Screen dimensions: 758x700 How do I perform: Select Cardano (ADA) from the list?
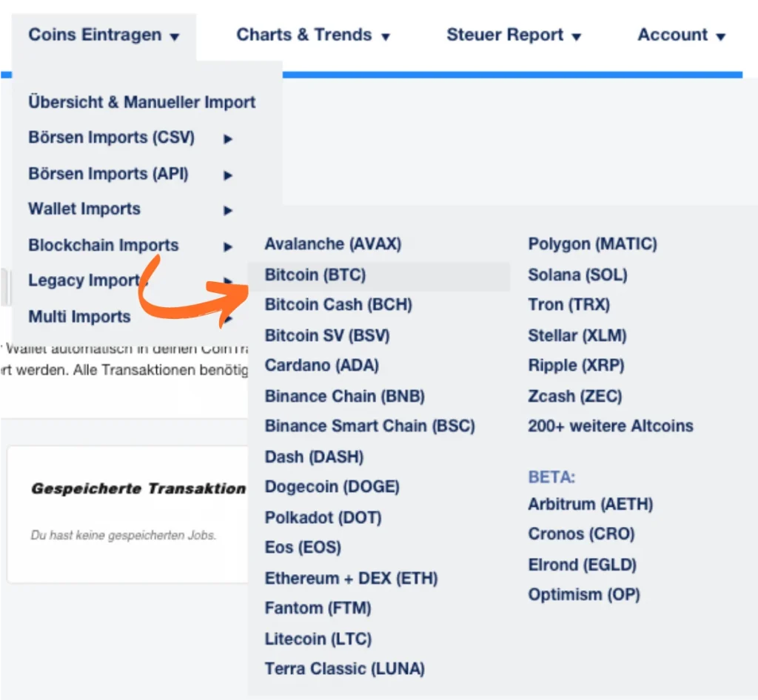click(x=321, y=366)
